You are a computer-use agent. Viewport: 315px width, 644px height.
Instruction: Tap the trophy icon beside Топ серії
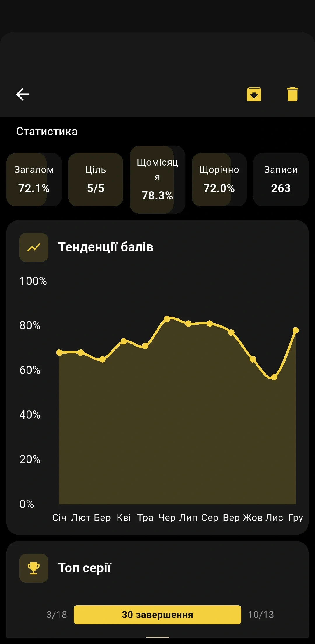click(x=34, y=568)
